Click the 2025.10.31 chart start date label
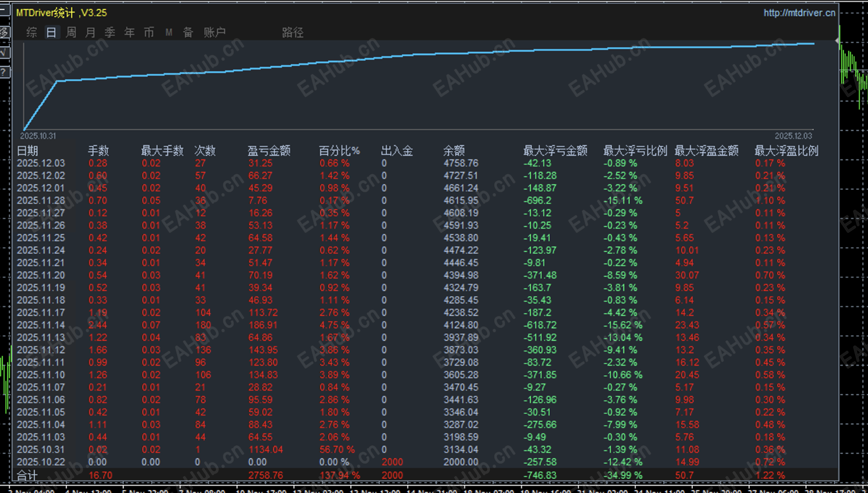This screenshot has height=493, width=868. tap(38, 136)
